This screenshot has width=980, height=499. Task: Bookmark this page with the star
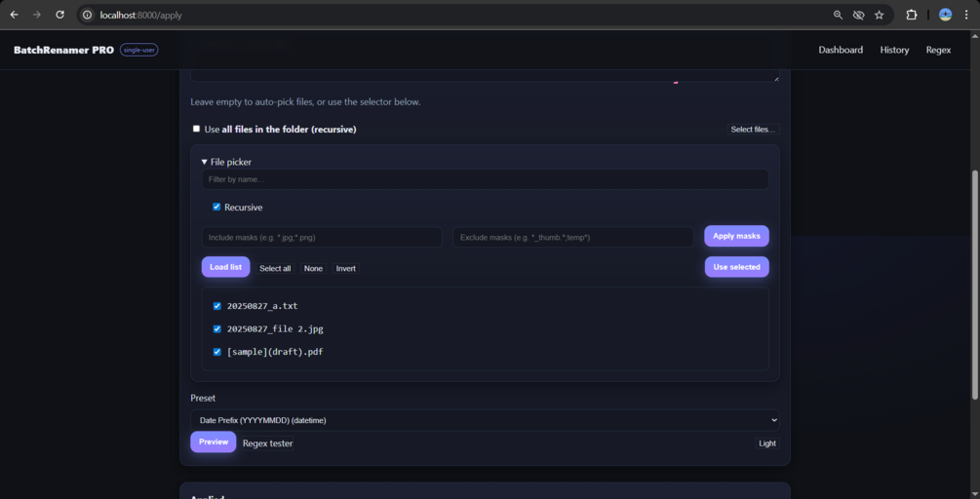(x=880, y=15)
